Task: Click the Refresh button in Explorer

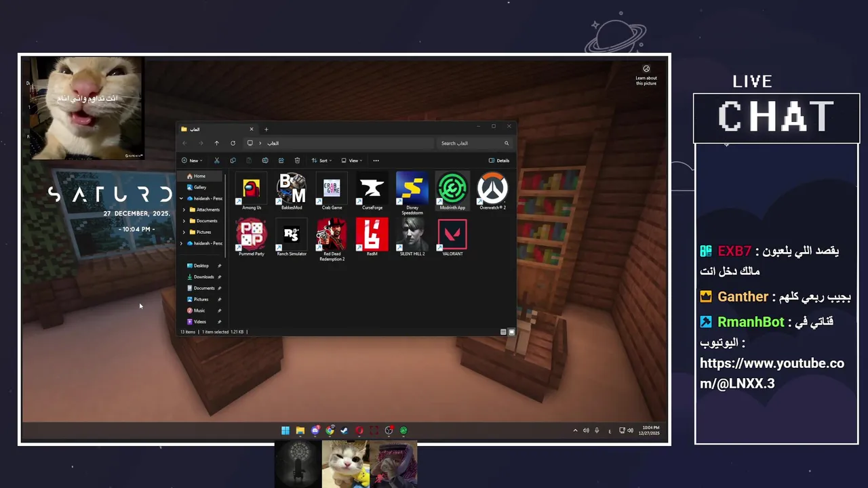Action: click(x=233, y=143)
